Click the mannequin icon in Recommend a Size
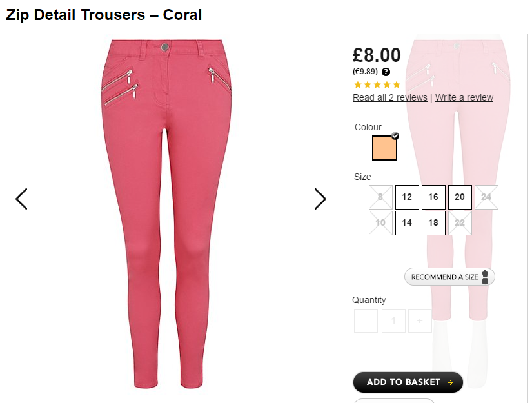Screen dimensions: 532x403 point(485,277)
